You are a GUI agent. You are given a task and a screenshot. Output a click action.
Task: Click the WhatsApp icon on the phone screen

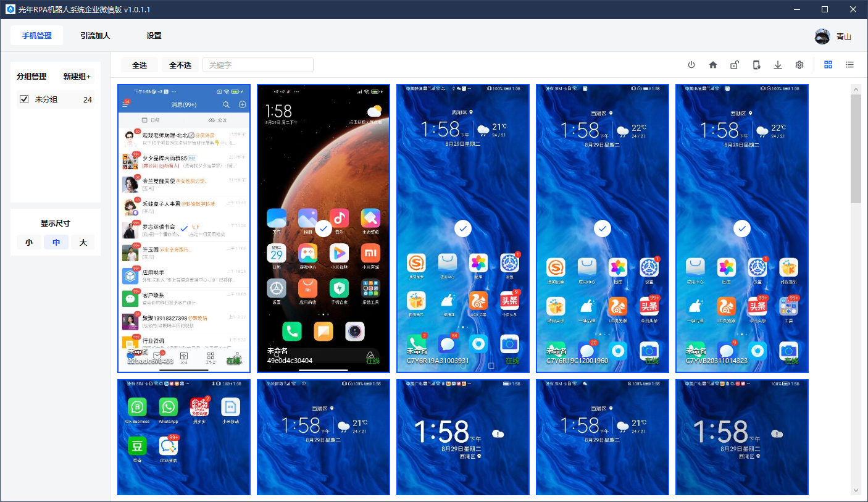169,407
